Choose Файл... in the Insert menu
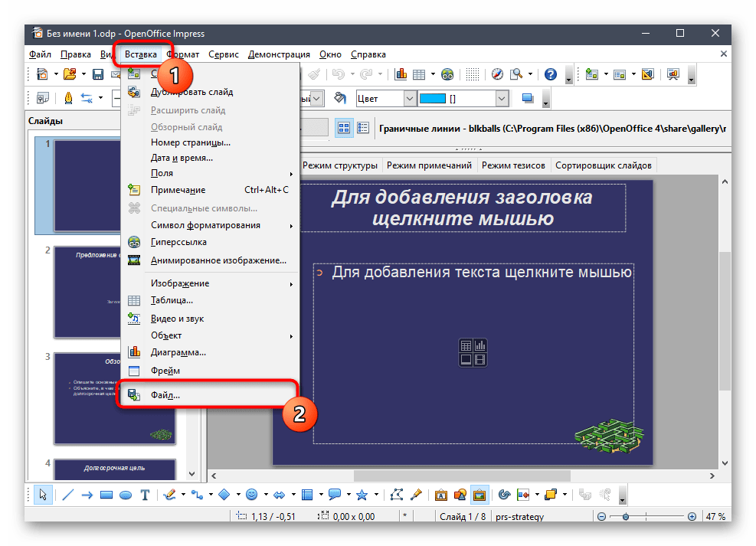 (x=210, y=395)
